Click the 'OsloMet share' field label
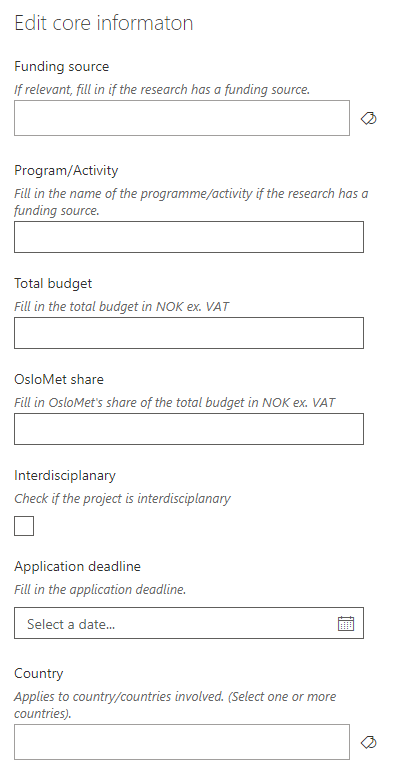The height and width of the screenshot is (776, 405). point(59,380)
